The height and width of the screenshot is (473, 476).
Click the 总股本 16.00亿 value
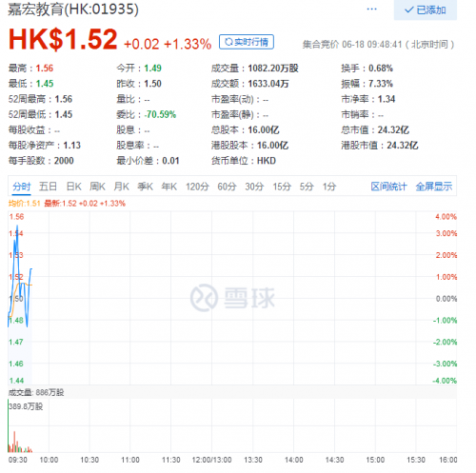[264, 130]
